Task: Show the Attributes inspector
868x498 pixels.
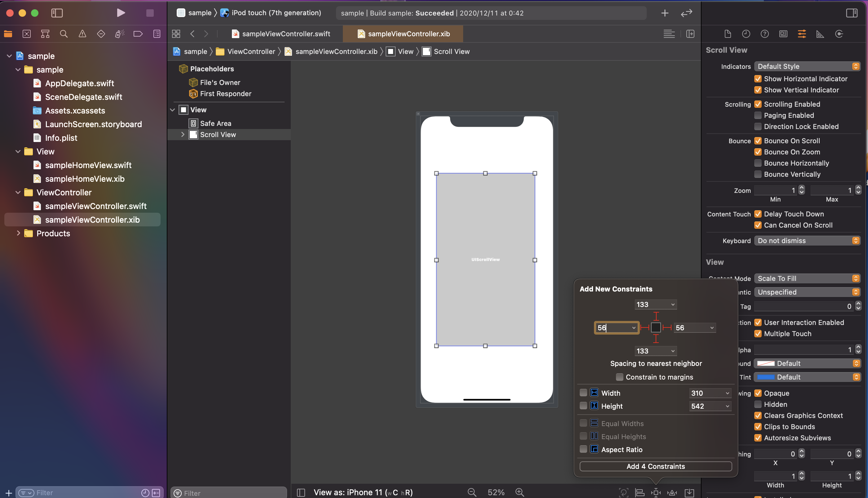Action: (x=802, y=34)
